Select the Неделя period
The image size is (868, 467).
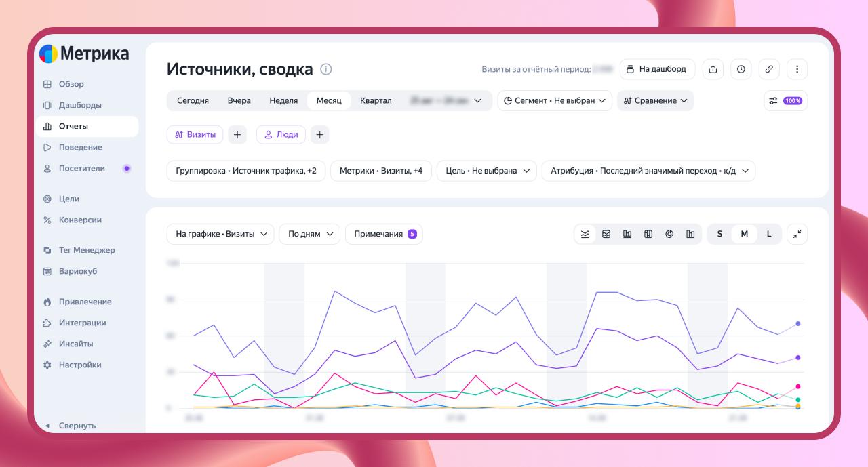[x=283, y=100]
